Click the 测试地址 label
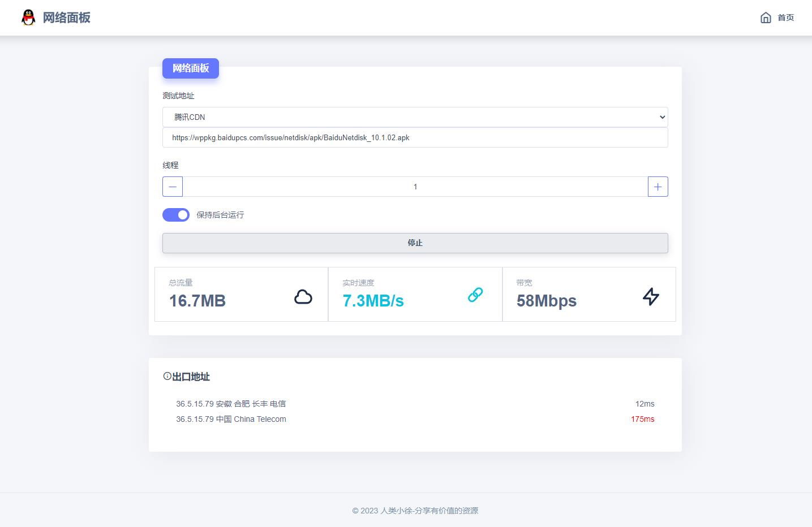This screenshot has height=527, width=812. [x=178, y=96]
